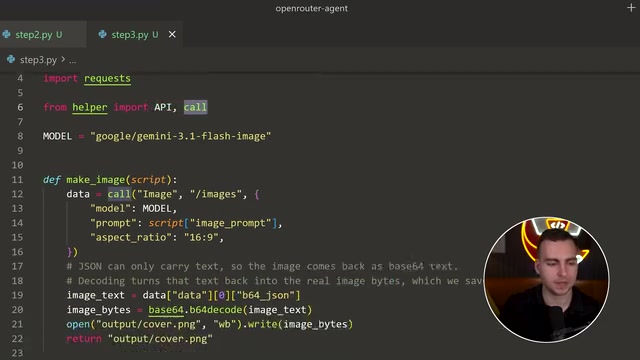
Task: Click the plus icon in the title bar
Action: point(631,8)
